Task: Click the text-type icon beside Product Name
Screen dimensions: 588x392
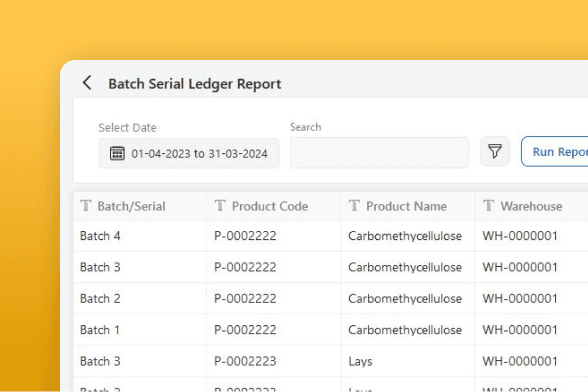Action: [354, 206]
